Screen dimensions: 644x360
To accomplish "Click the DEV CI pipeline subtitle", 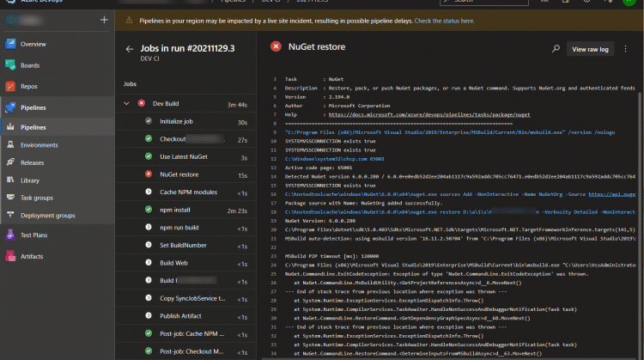I will pyautogui.click(x=150, y=58).
